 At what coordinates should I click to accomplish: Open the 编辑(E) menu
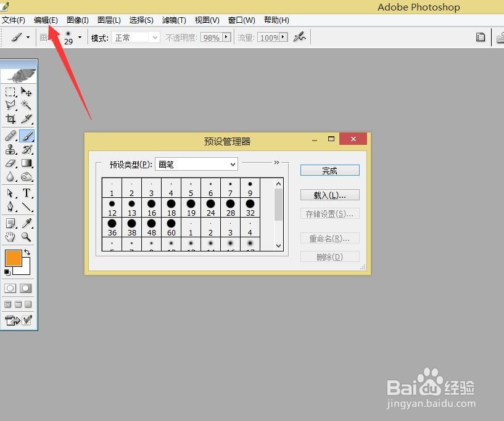pos(46,20)
